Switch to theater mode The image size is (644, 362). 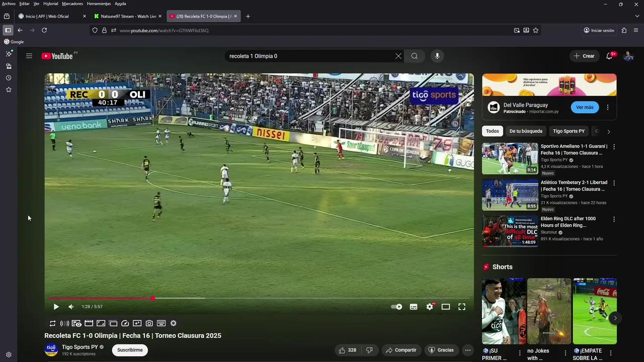446,307
